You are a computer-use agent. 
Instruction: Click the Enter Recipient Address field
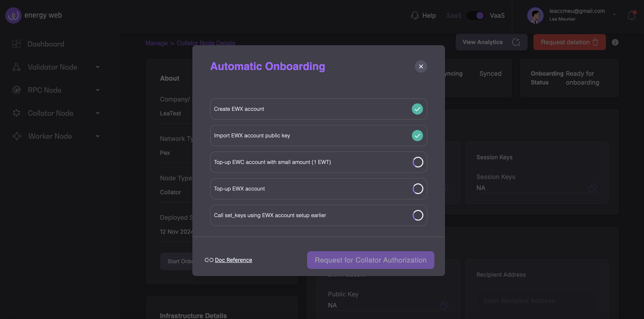(x=537, y=300)
